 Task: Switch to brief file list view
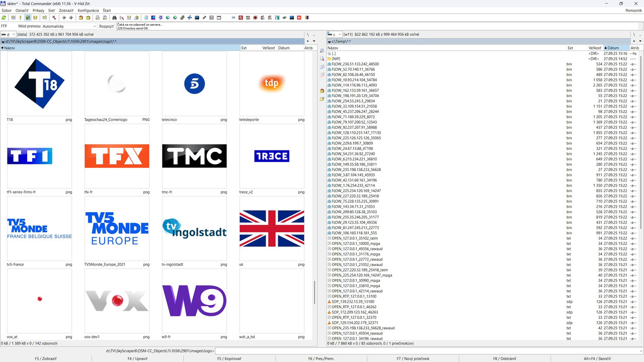pos(13,18)
